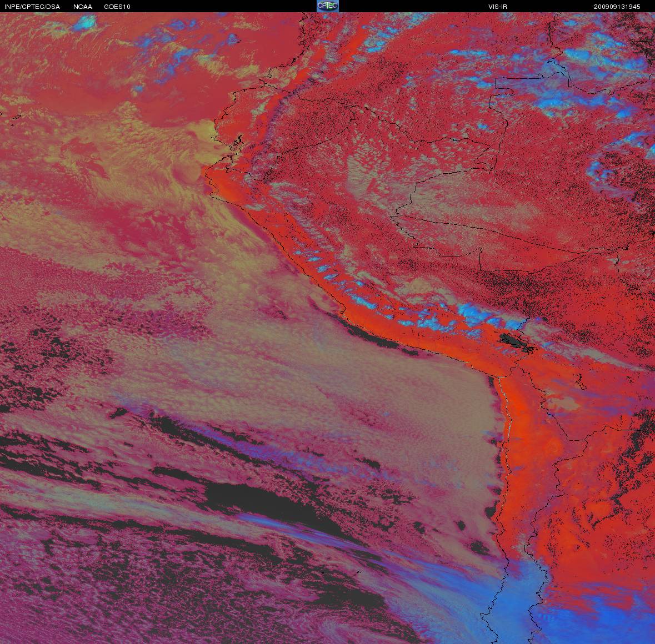This screenshot has width=655, height=644.
Task: Click the 20090913 1945 timestamp
Action: [617, 7]
